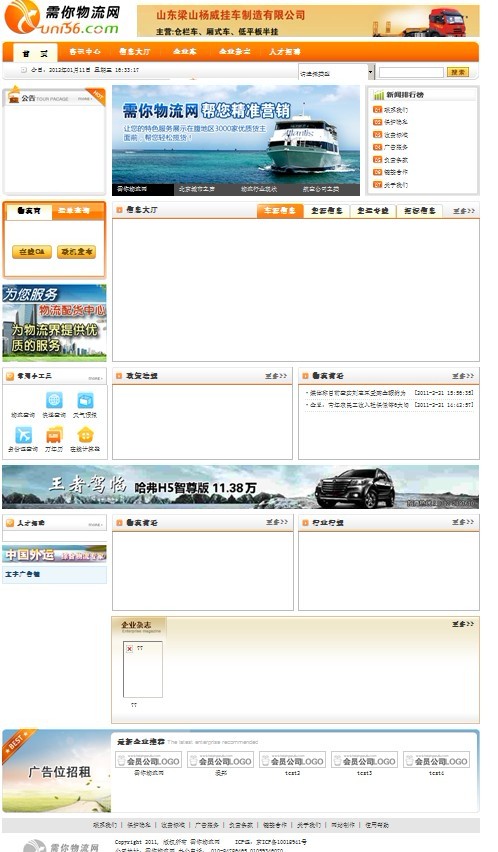Screen dimensions: 498x852
Task: Open the 人才招聘 navigation menu item
Action: pyautogui.click(x=285, y=52)
